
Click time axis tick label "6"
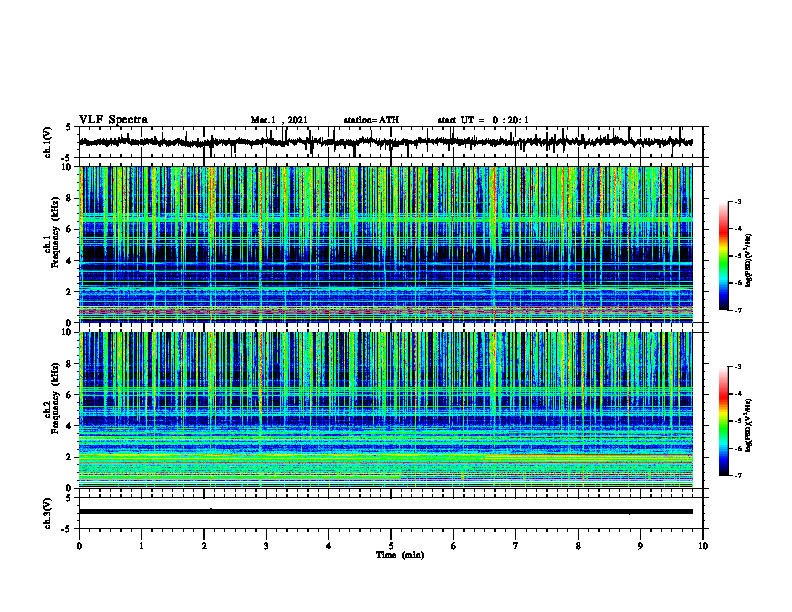click(x=454, y=546)
